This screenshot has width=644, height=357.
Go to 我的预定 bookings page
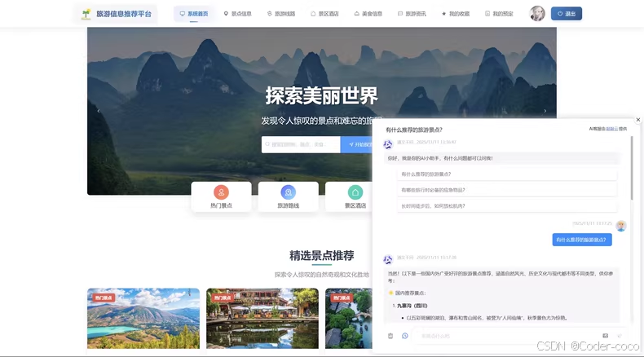(499, 14)
